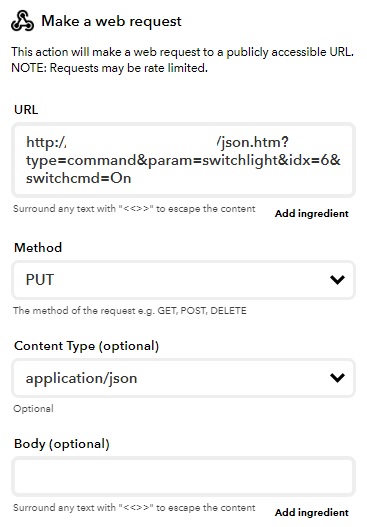Expand the Content Type chevron arrow
The image size is (367, 527).
tap(337, 378)
